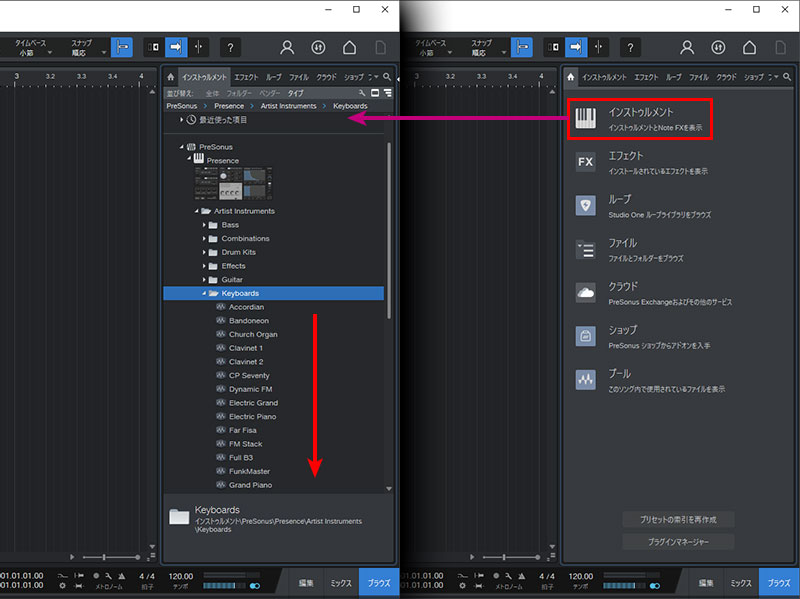Sort by タイプ in left browser
The width and height of the screenshot is (800, 599).
pos(295,93)
